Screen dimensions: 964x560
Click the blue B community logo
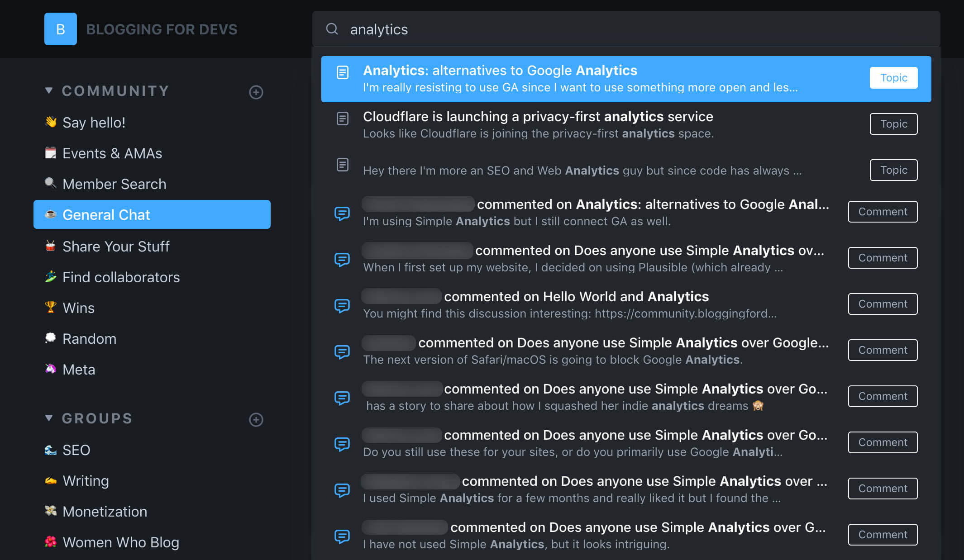[60, 29]
